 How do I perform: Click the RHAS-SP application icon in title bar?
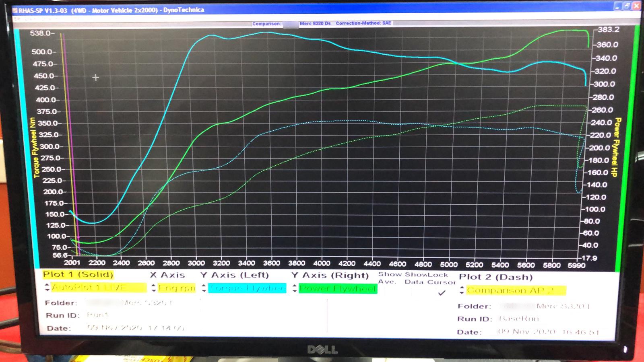[15, 11]
